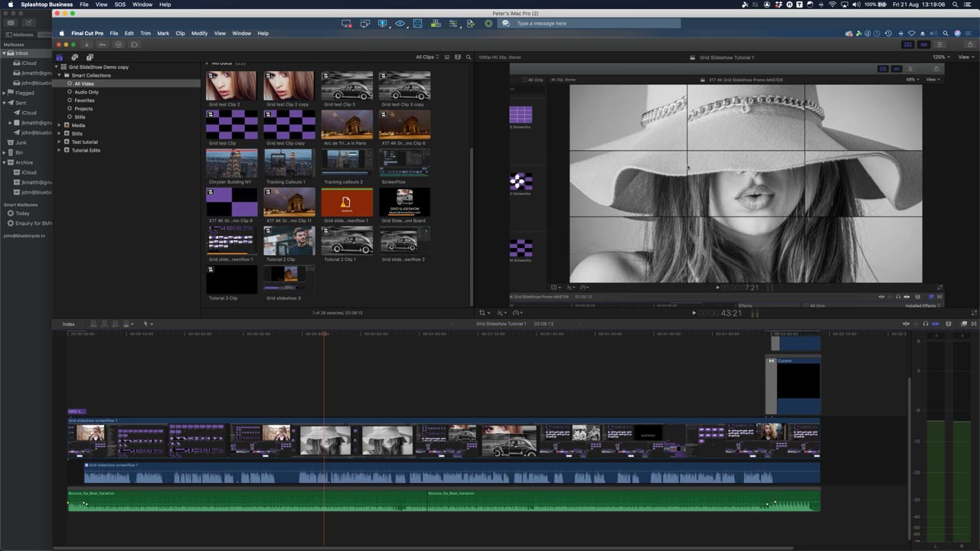The image size is (980, 551).
Task: Open Inbox in Mail sidebar
Action: [21, 54]
